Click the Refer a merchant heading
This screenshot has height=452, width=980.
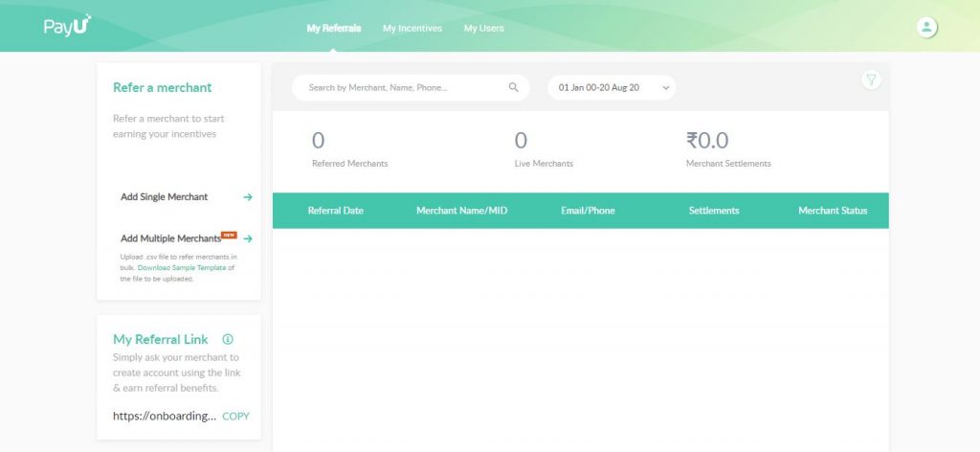163,87
